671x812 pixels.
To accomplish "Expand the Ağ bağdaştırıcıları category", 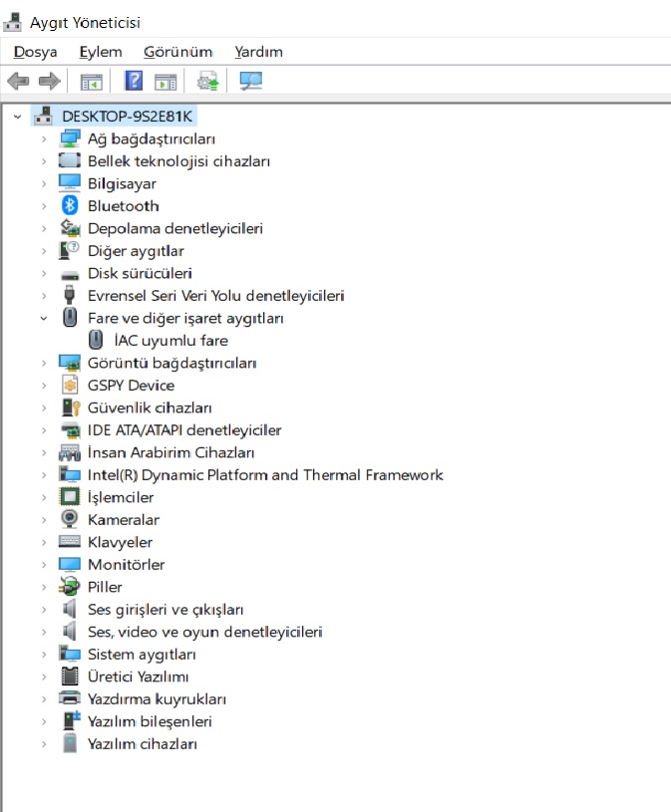I will [44, 138].
